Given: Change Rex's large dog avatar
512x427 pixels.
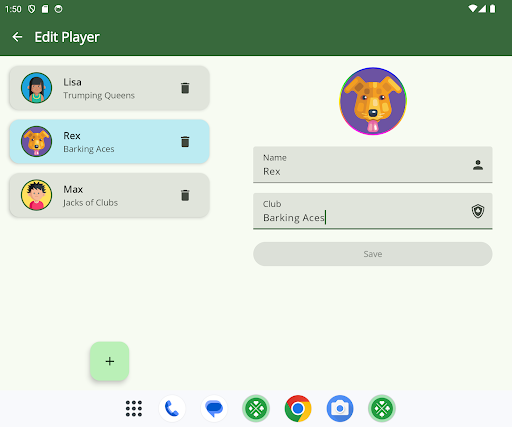Looking at the screenshot, I should coord(373,101).
